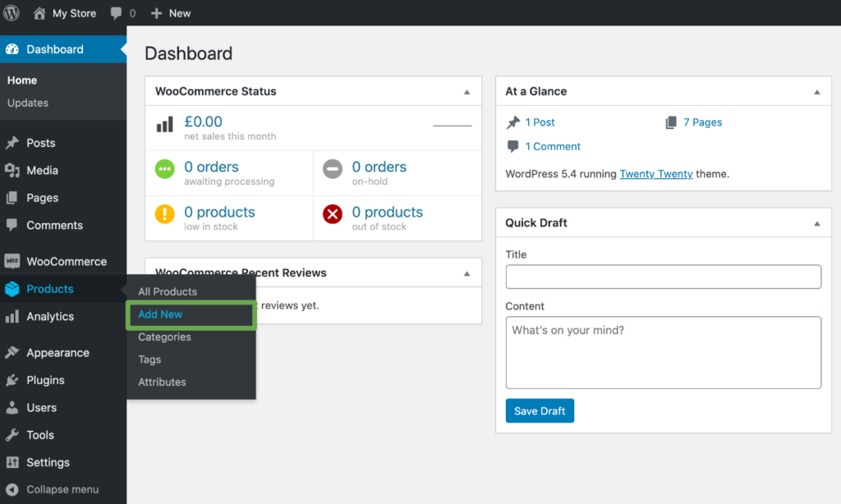Open Categories from the Products menu
The width and height of the screenshot is (841, 504).
click(x=164, y=337)
